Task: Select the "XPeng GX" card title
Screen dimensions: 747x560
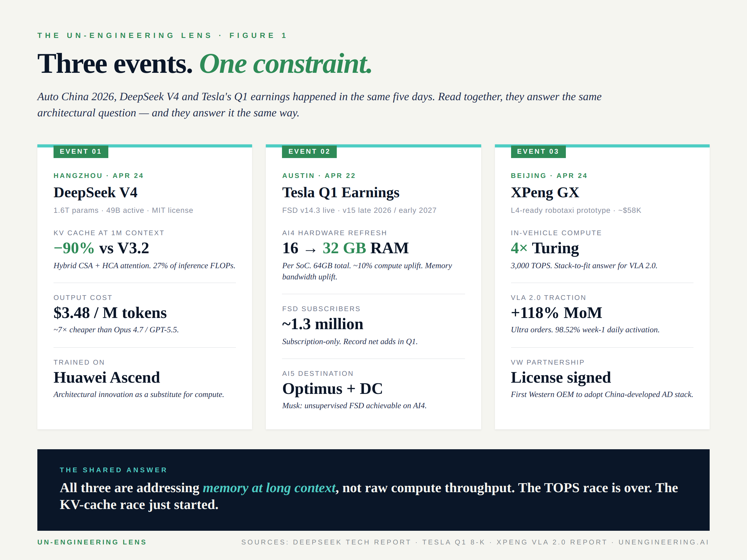Action: (x=545, y=192)
